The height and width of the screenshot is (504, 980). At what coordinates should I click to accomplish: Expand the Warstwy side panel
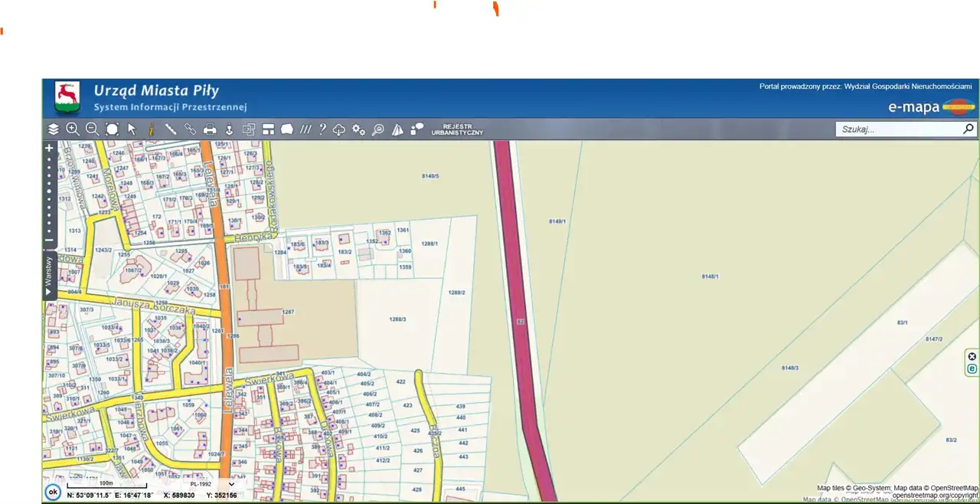pyautogui.click(x=48, y=276)
